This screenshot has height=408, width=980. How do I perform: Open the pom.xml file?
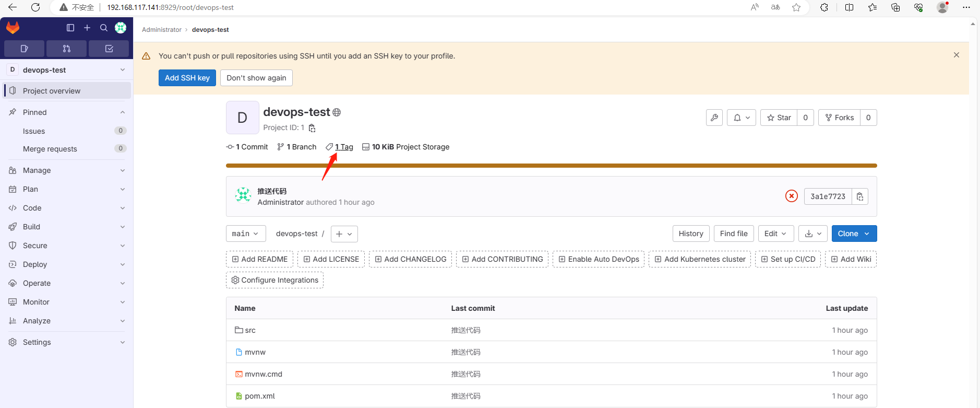point(260,396)
